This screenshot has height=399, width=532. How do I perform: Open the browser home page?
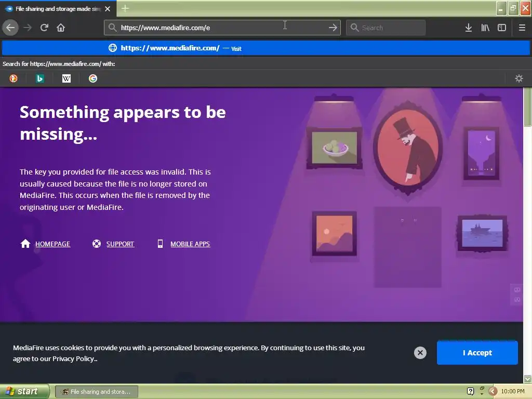[x=61, y=28]
